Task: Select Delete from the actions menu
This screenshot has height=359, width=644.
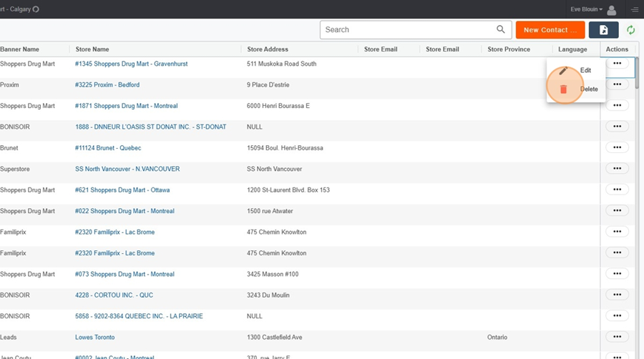Action: click(589, 89)
